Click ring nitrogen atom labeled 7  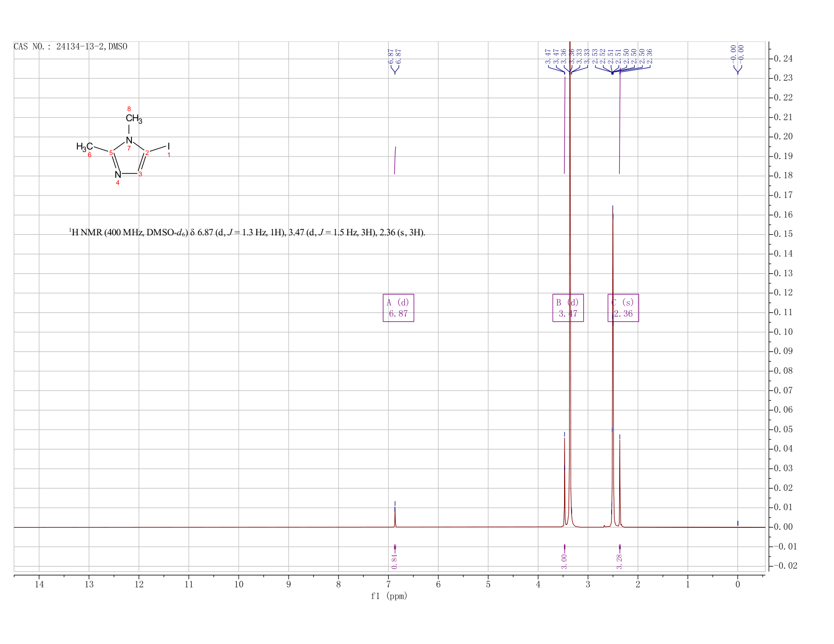coord(129,140)
